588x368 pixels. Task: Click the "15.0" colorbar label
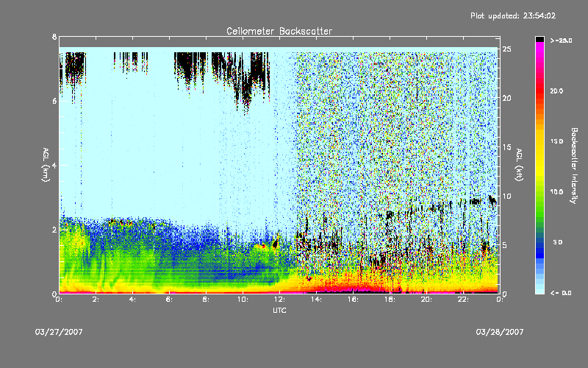pos(556,141)
